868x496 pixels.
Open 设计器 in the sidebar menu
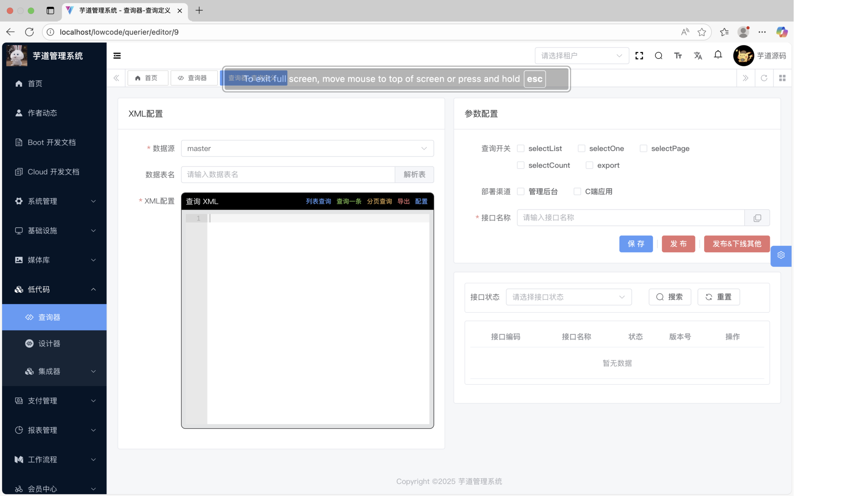tap(49, 343)
